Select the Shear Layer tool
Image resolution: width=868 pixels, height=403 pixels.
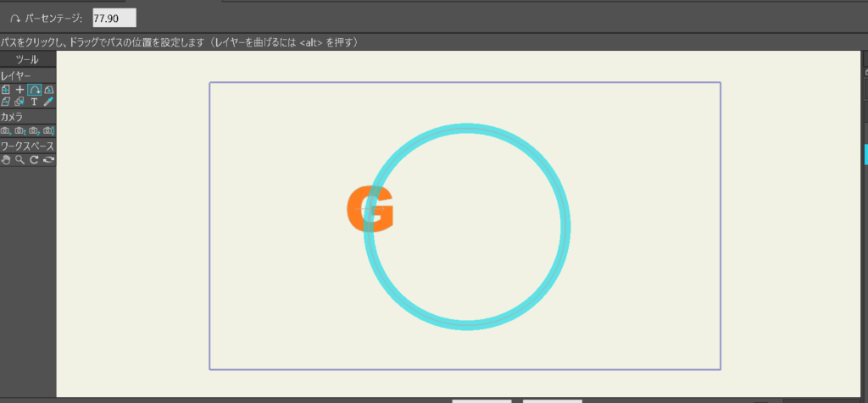6,102
